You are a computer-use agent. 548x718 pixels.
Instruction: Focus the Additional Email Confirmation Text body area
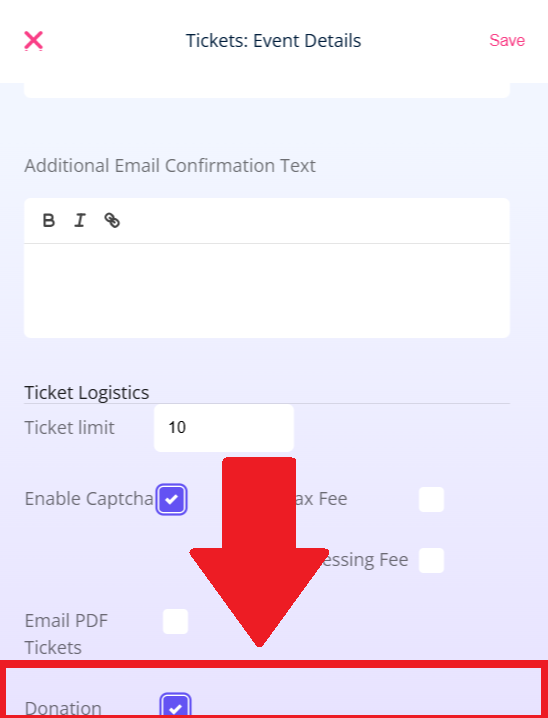(x=267, y=291)
